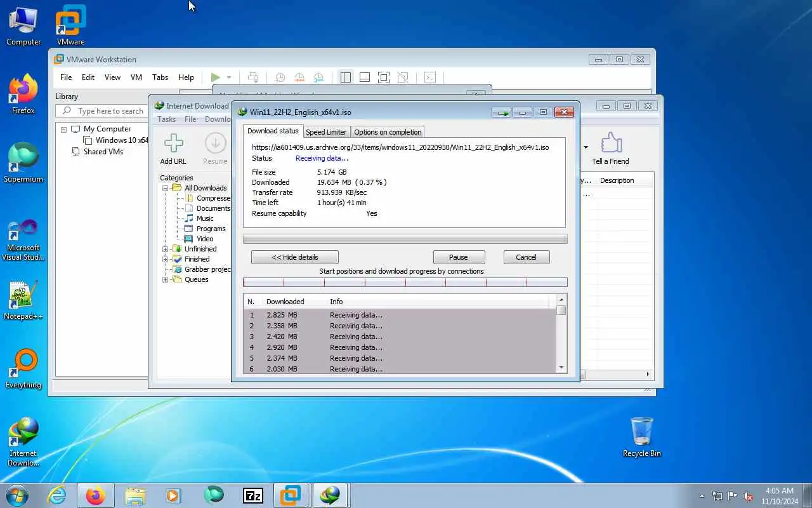Click Description column header in IDM list
Viewport: 812px width, 508px height.
point(617,180)
